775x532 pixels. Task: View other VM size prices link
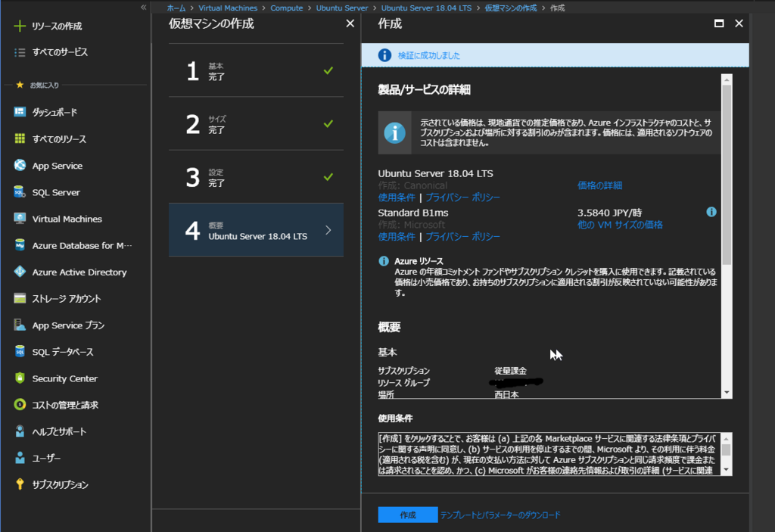pos(620,225)
